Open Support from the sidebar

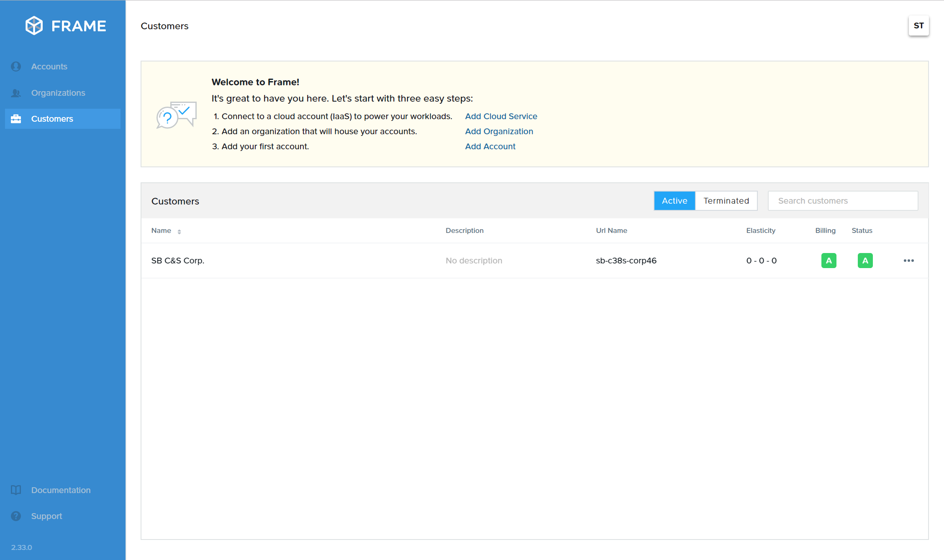63,516
